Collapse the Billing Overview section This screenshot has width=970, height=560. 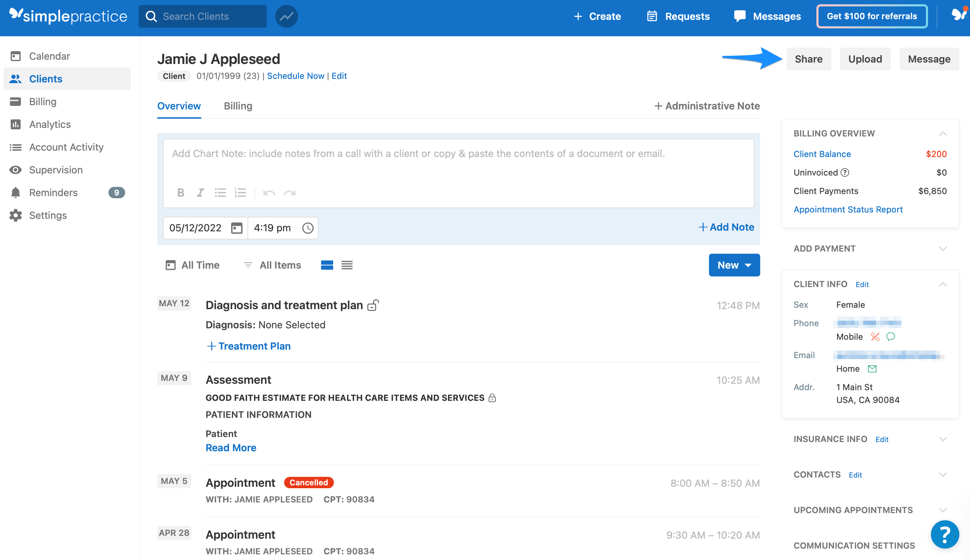coord(943,134)
